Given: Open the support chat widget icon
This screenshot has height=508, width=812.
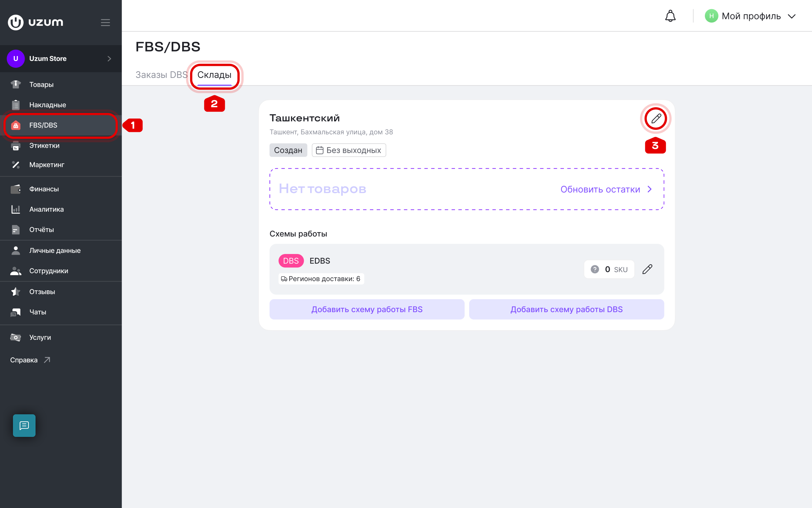Looking at the screenshot, I should click(24, 425).
